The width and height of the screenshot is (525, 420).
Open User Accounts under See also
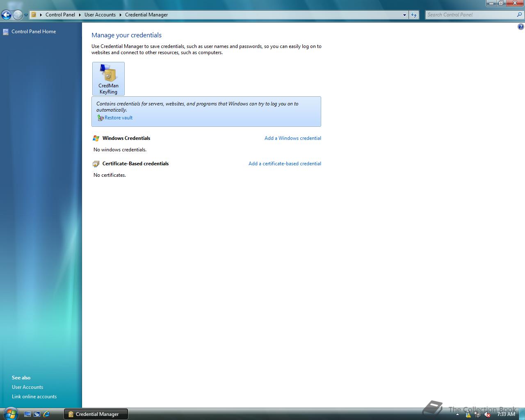tap(27, 387)
